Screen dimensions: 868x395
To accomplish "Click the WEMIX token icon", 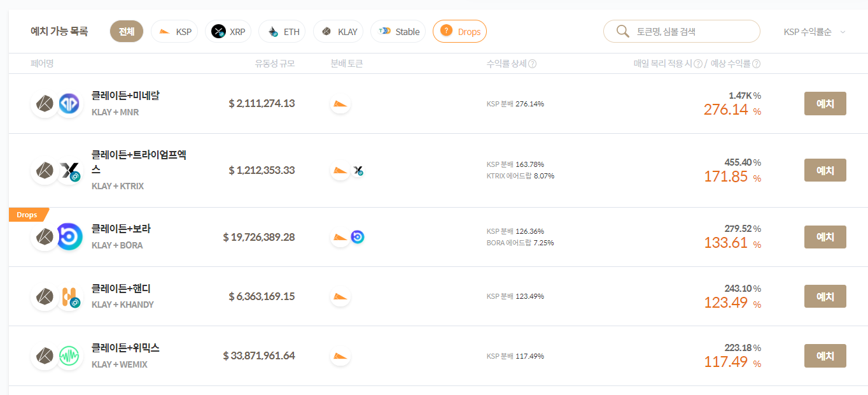I will (x=69, y=356).
